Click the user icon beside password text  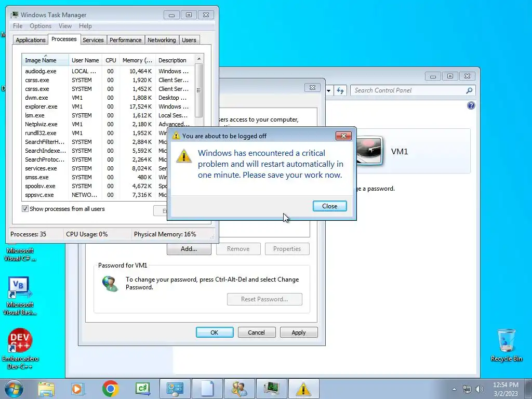[x=110, y=284]
